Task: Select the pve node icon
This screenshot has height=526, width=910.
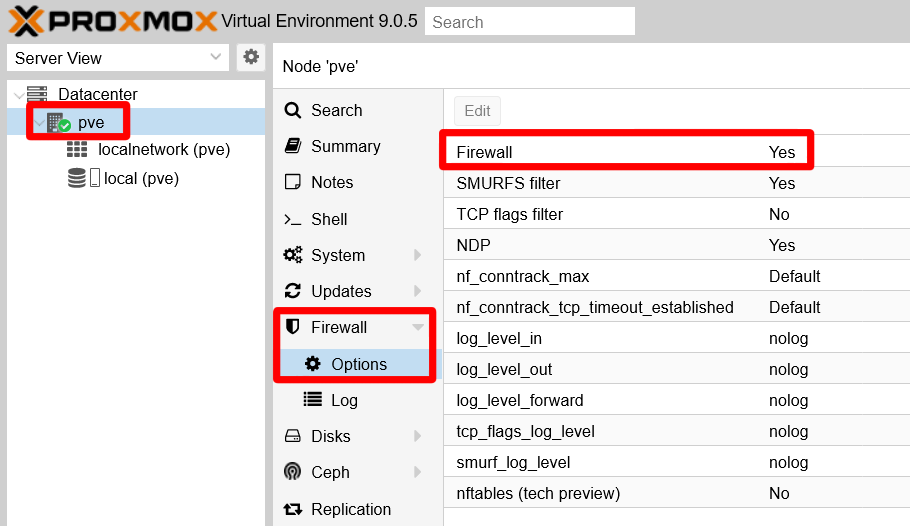Action: click(x=59, y=123)
